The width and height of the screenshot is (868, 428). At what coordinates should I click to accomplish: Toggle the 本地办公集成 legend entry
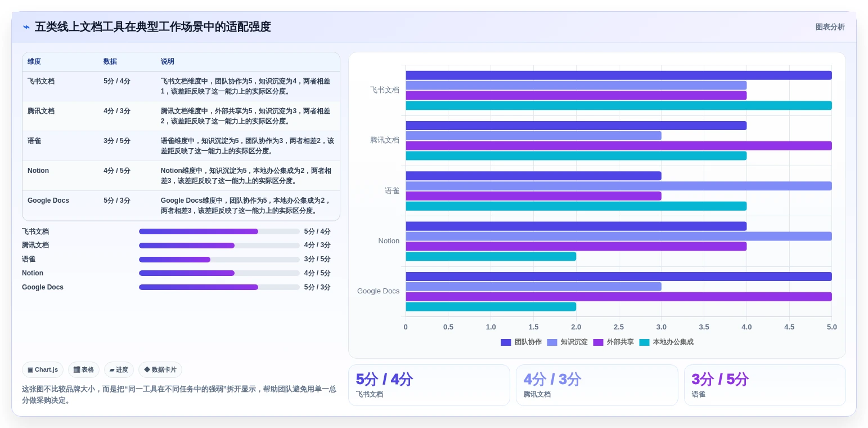667,342
